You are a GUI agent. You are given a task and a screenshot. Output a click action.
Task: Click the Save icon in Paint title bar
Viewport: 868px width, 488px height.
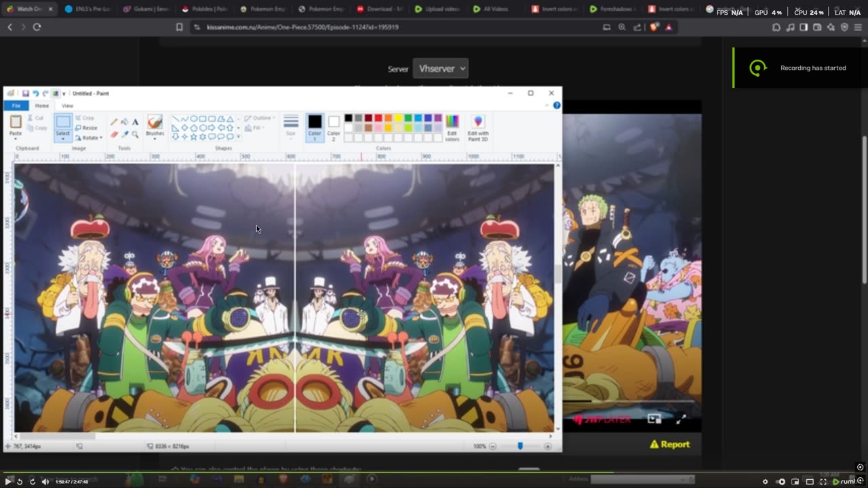(x=25, y=94)
